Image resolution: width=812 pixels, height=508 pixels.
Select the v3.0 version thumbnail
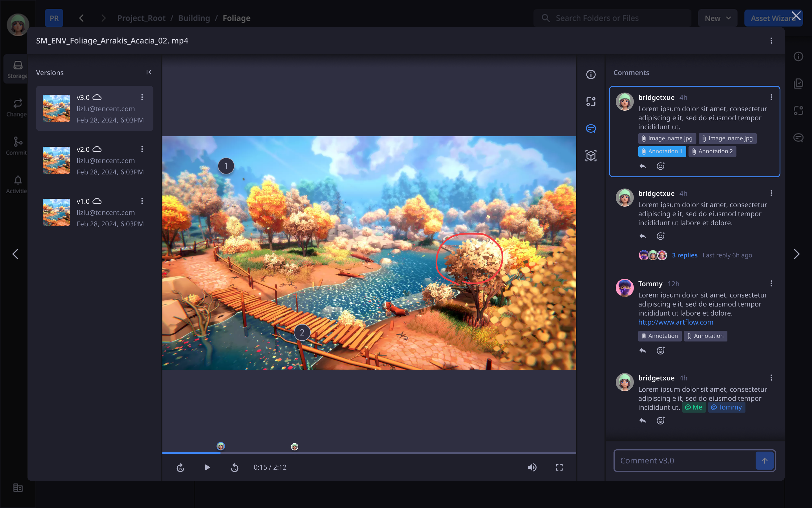pos(56,108)
